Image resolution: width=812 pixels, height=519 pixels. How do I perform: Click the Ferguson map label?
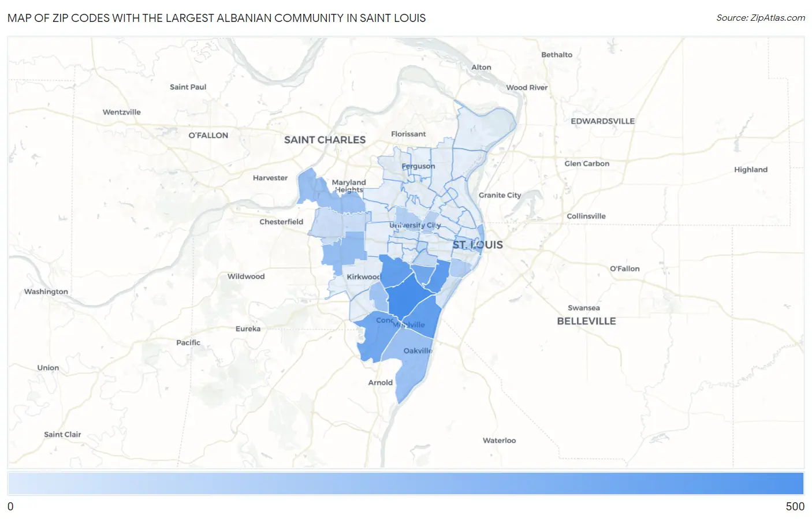click(418, 166)
